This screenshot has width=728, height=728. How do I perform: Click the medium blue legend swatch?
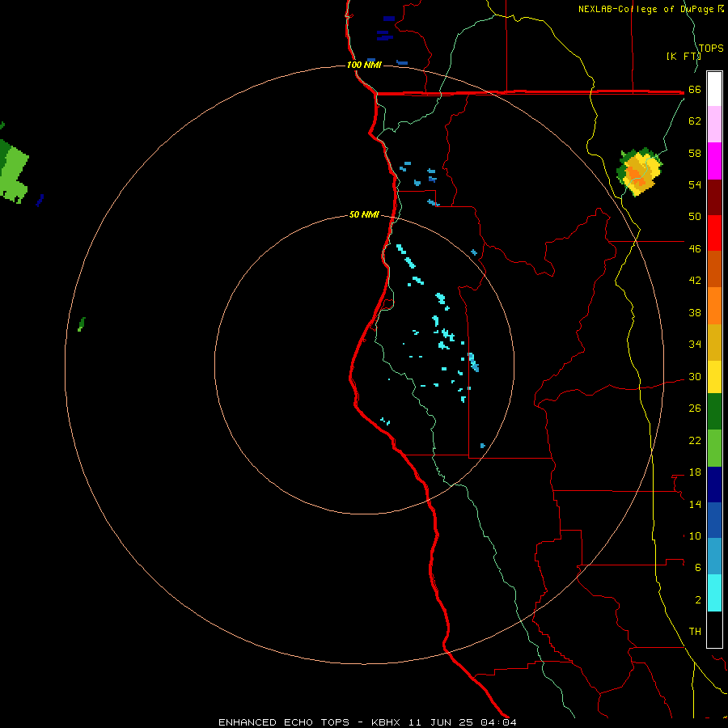coord(714,520)
